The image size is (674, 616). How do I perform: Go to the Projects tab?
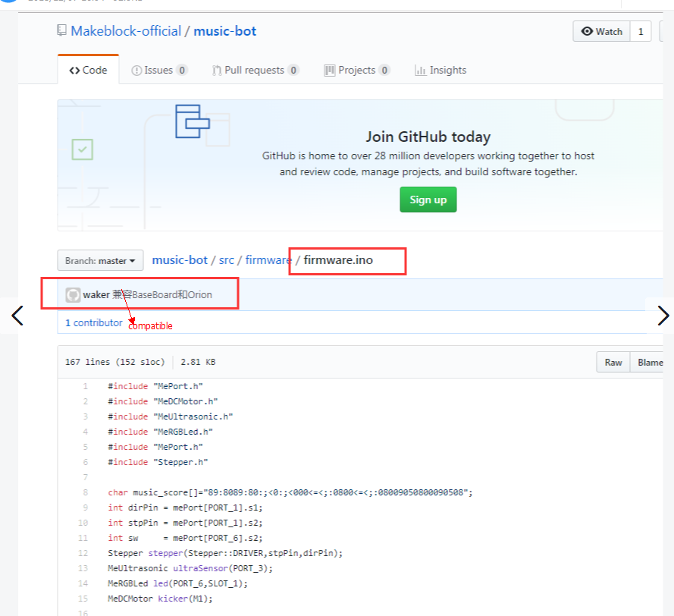357,70
